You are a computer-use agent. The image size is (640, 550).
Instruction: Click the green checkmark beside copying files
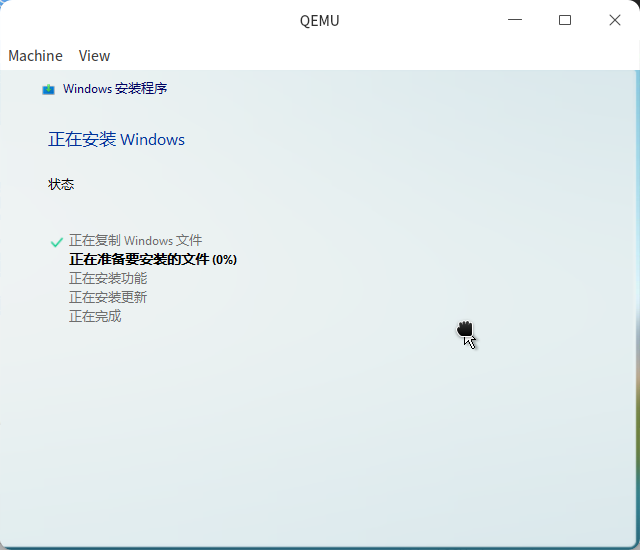coord(56,242)
